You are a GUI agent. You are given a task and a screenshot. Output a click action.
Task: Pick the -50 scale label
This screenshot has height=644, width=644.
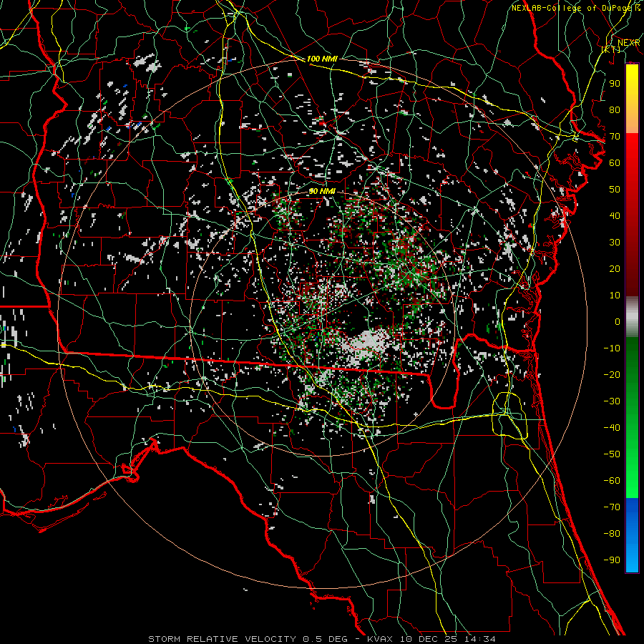(612, 454)
